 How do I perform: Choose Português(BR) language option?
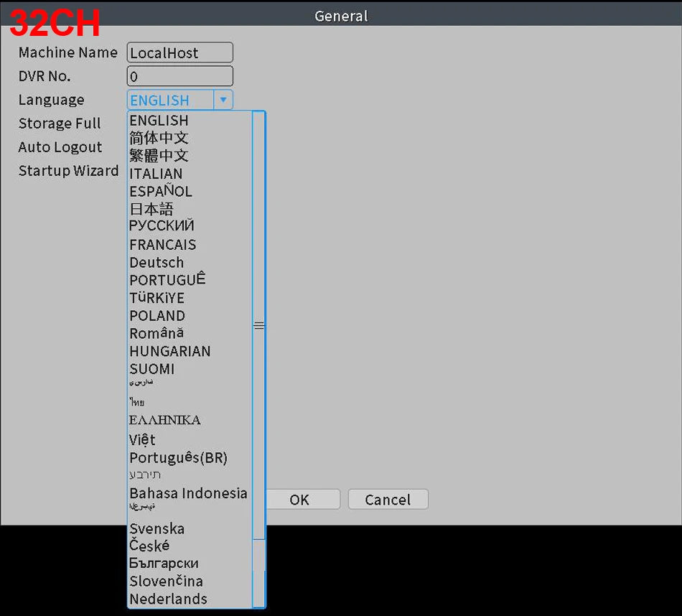pos(178,458)
